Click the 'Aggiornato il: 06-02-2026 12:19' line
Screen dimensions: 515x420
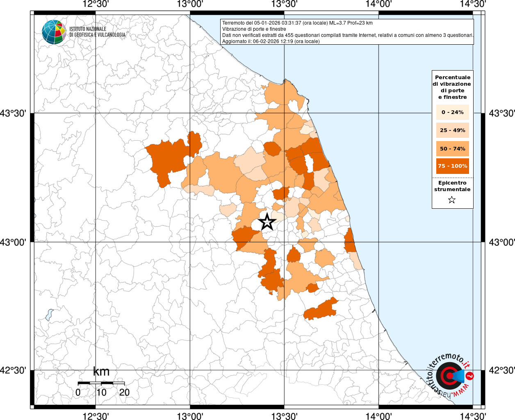point(271,41)
